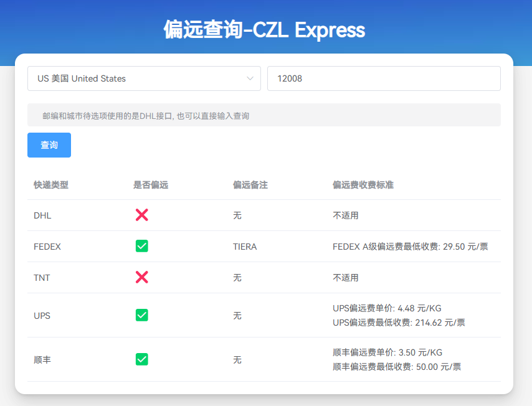Click the 偏远查询-CZL Express page title
Screen dimensions: 532x406
click(x=264, y=30)
